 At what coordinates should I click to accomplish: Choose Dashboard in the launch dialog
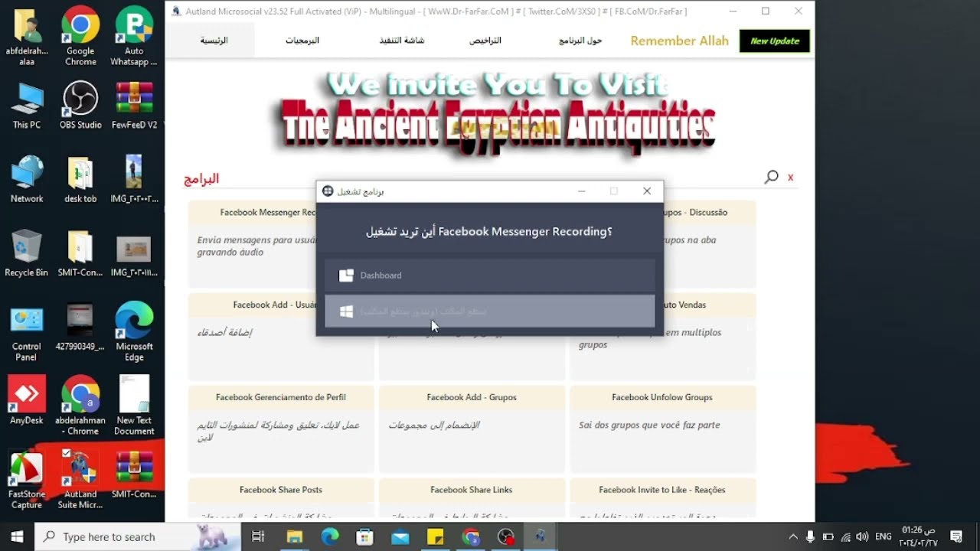click(x=490, y=275)
